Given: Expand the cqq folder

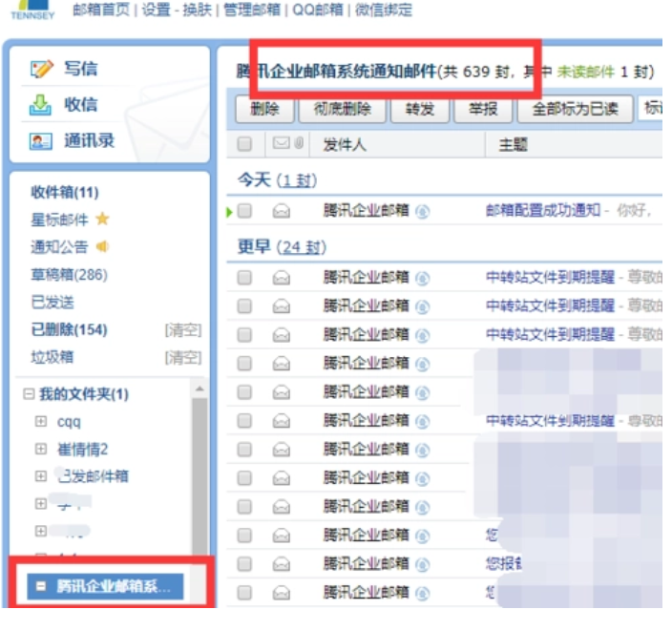Looking at the screenshot, I should [x=41, y=422].
